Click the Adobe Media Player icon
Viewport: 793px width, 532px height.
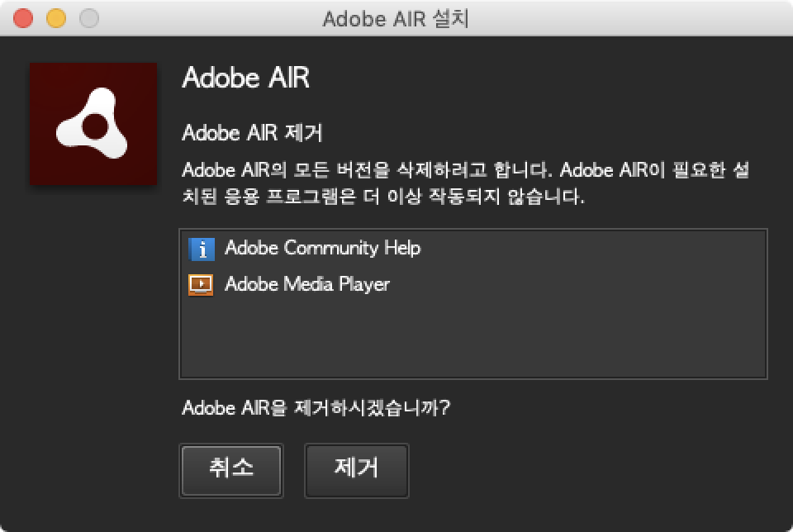click(x=201, y=285)
